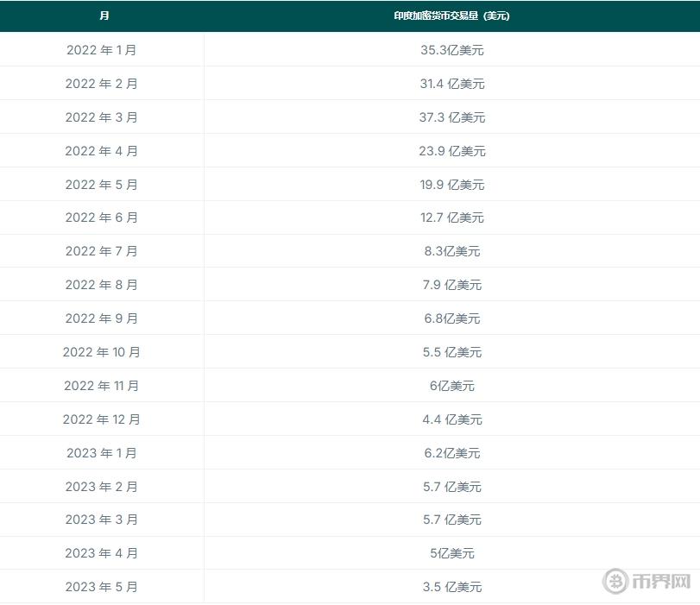Select the 2022 年 6 月 month cell
The height and width of the screenshot is (605, 700).
[x=102, y=217]
